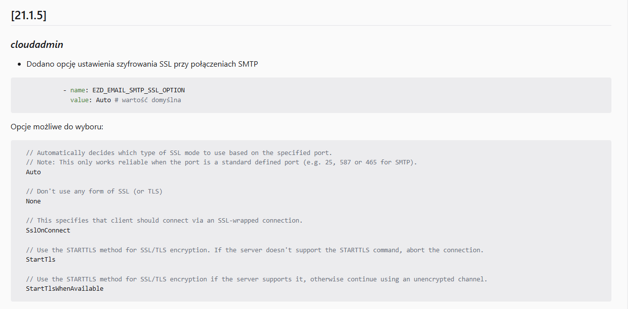The height and width of the screenshot is (309, 644).
Task: Click the STARTTLS "unencrypted channel" comment line
Action: 256,279
